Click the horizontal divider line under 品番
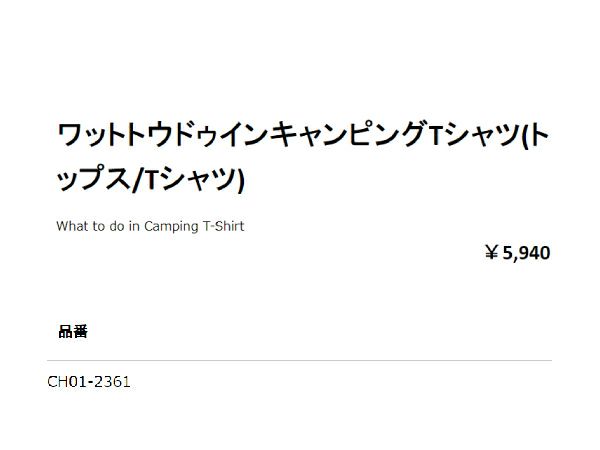The height and width of the screenshot is (450, 600). [x=299, y=360]
